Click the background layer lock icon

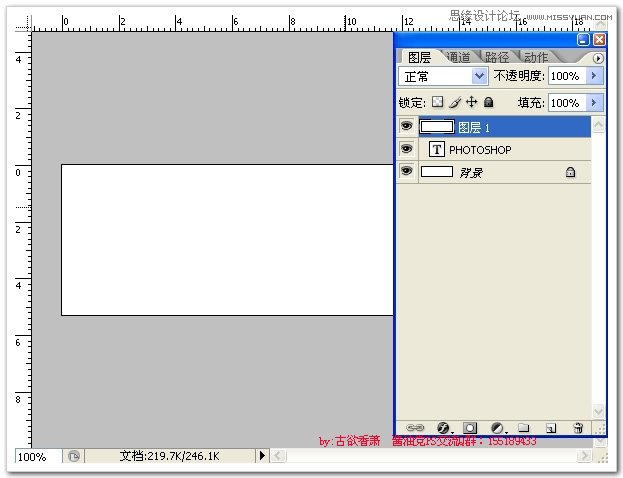pos(570,172)
